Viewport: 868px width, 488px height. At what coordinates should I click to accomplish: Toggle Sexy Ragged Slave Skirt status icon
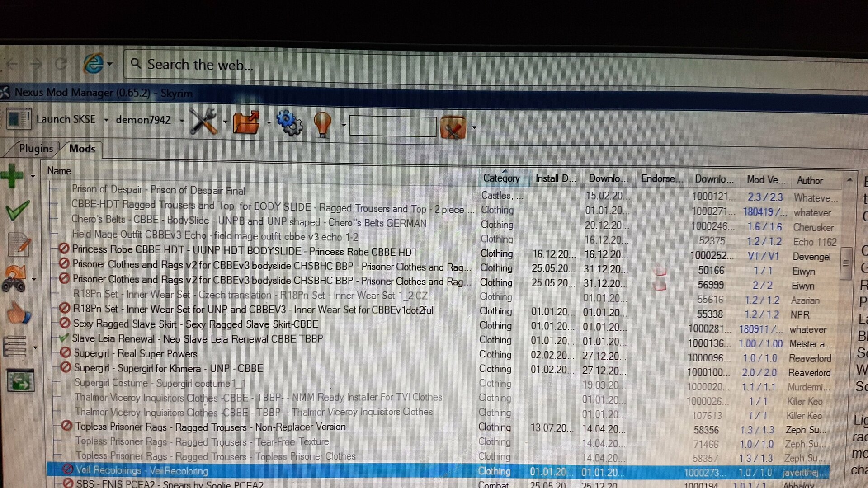click(65, 323)
